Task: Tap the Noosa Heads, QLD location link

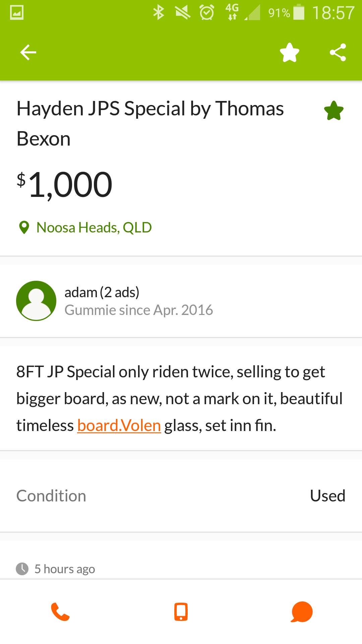Action: [94, 227]
